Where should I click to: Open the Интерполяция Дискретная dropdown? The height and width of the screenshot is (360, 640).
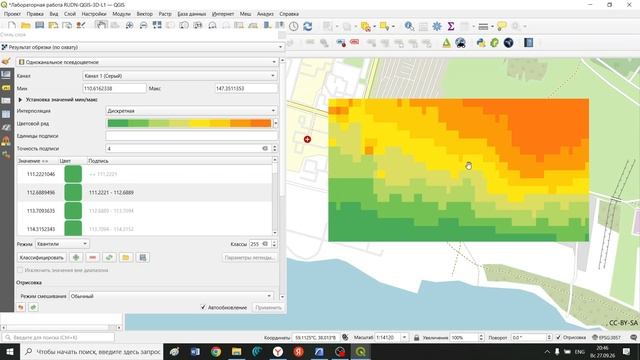(191, 111)
